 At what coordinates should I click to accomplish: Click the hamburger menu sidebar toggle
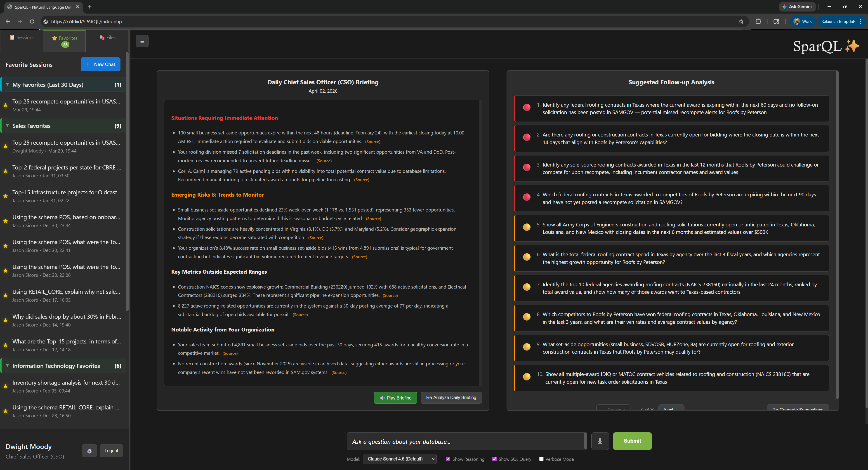click(142, 41)
